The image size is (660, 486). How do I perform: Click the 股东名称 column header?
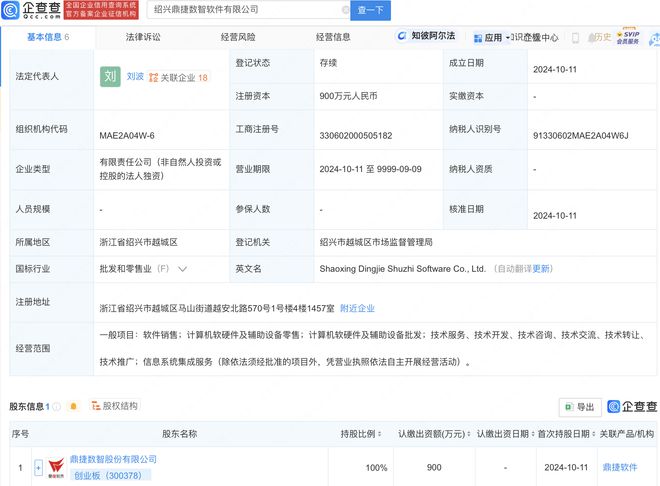tap(180, 434)
